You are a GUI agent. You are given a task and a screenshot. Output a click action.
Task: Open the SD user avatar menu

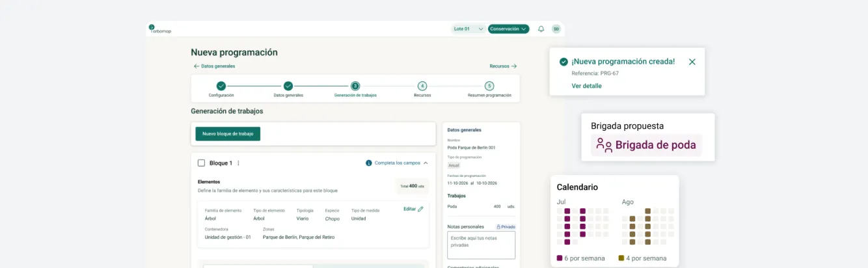click(556, 29)
